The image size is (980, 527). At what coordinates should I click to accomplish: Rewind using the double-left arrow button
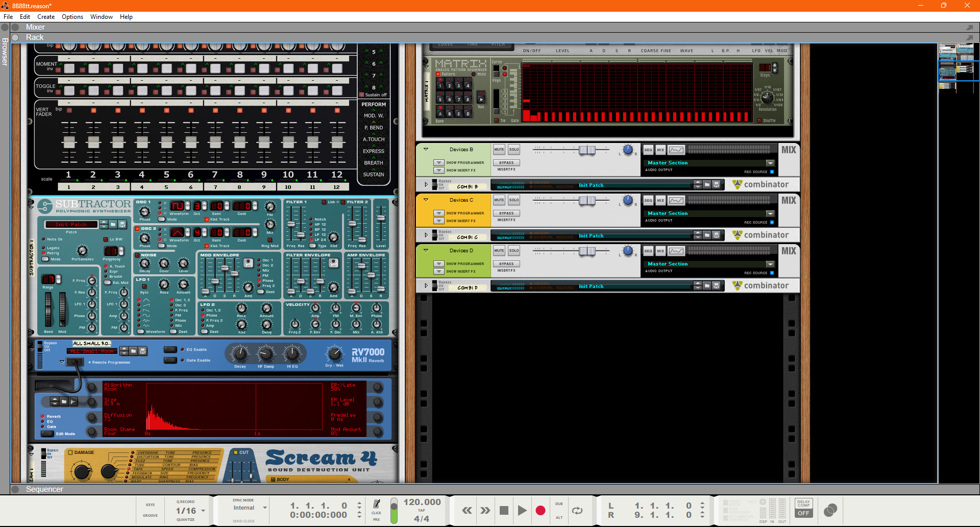click(467, 510)
